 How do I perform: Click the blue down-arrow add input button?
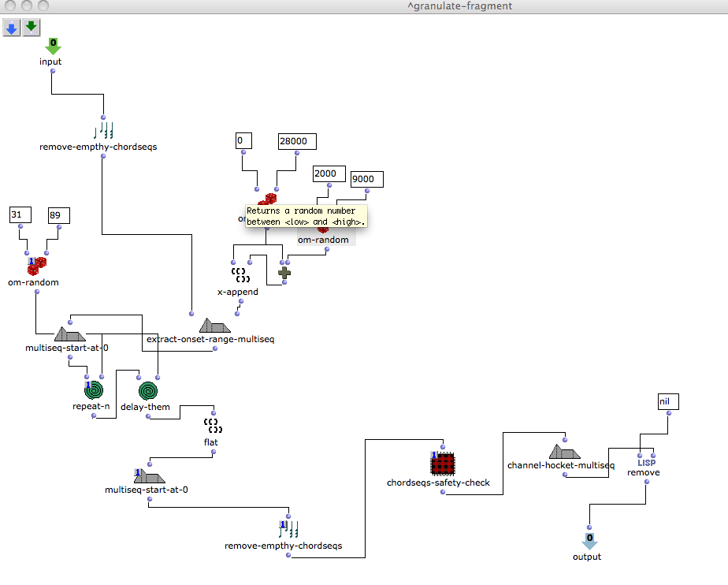(x=11, y=28)
